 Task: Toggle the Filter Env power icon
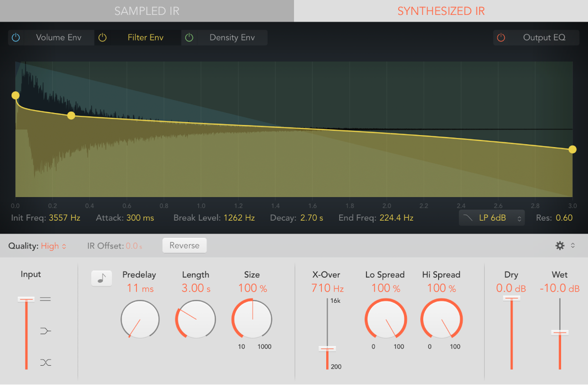[x=102, y=37]
